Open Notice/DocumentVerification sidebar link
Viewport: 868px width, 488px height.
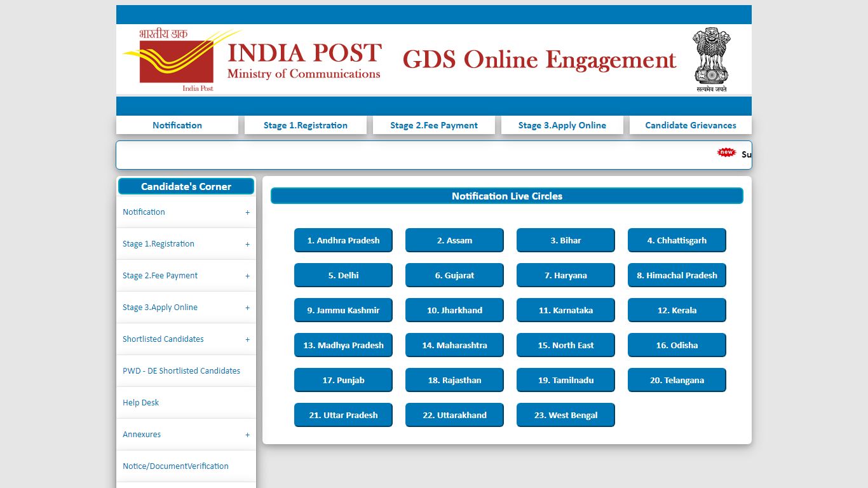(x=175, y=466)
